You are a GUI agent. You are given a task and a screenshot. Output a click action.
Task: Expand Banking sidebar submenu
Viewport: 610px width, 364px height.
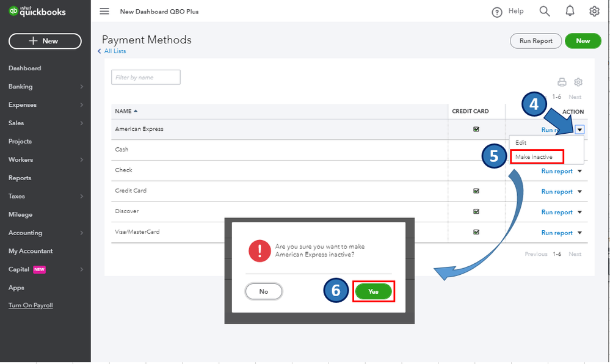tap(82, 87)
